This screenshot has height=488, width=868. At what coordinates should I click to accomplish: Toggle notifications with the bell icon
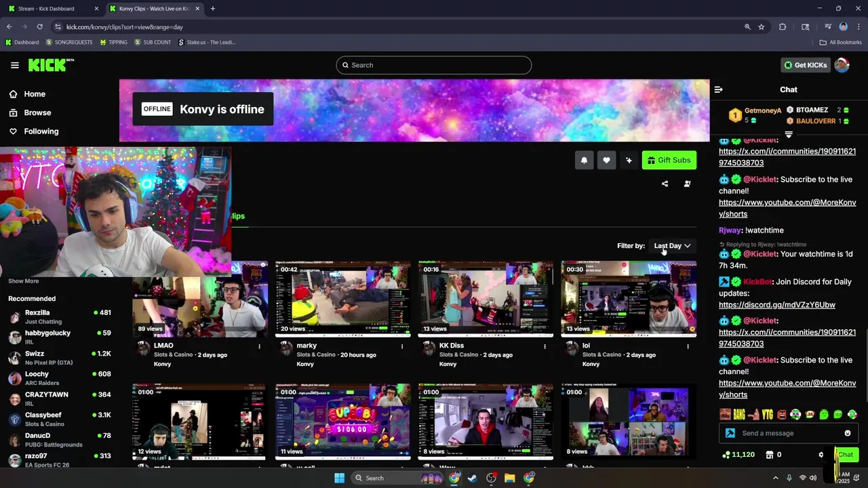pyautogui.click(x=584, y=160)
